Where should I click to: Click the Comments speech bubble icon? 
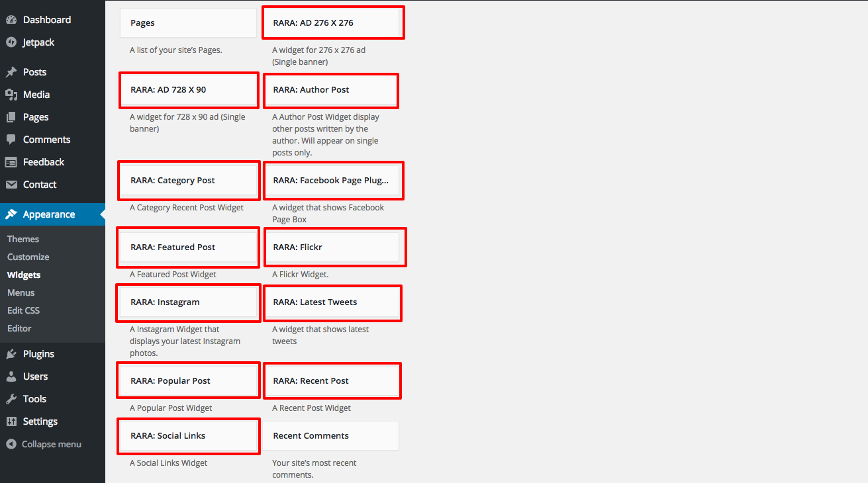tap(11, 140)
